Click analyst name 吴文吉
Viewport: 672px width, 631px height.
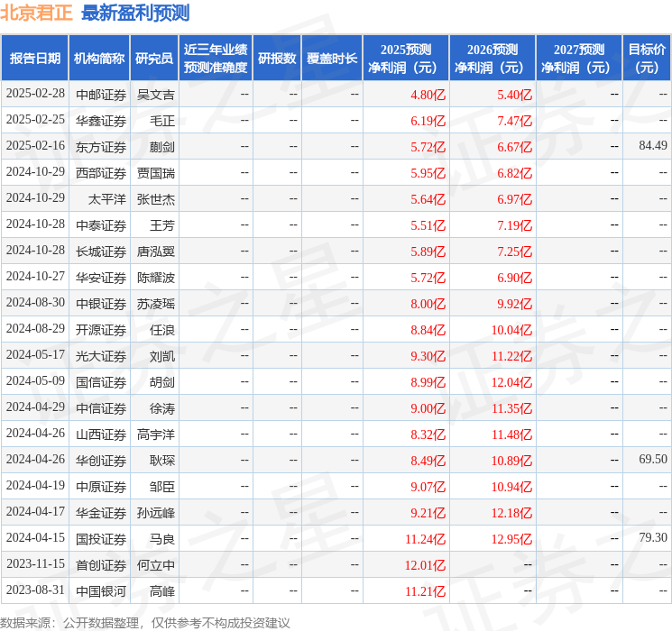155,95
